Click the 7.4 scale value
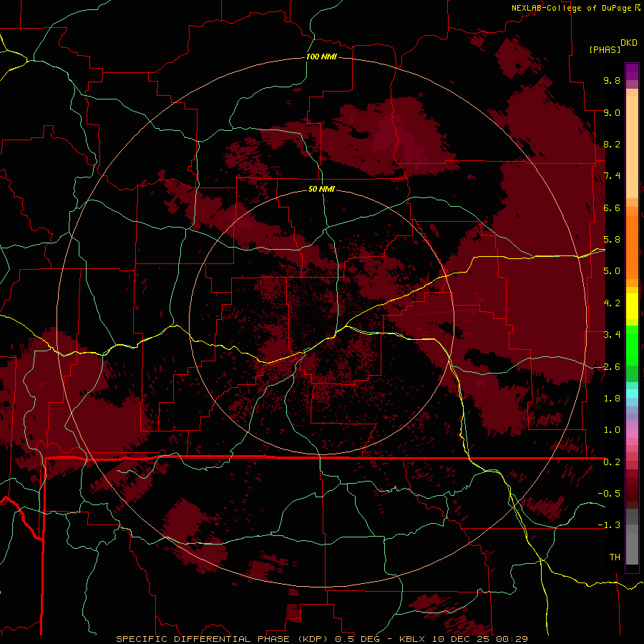 pyautogui.click(x=612, y=176)
